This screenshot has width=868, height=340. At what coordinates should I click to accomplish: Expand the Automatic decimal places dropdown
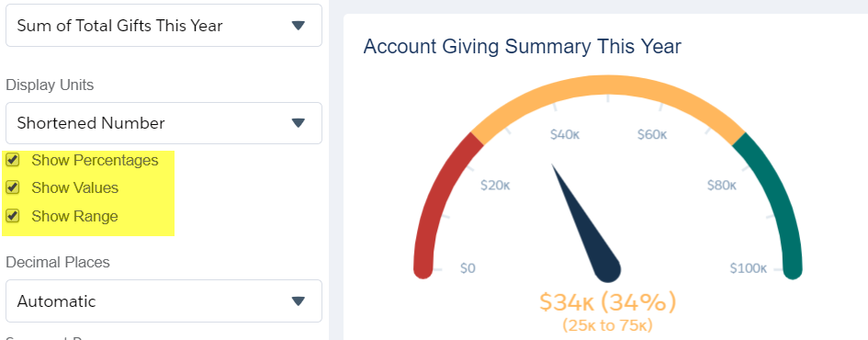click(163, 300)
